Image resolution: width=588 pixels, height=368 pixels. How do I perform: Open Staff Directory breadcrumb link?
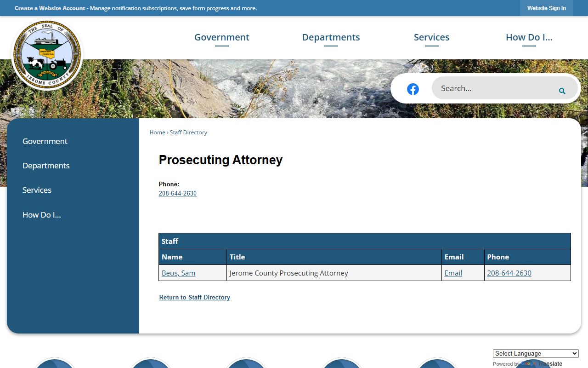pyautogui.click(x=188, y=132)
